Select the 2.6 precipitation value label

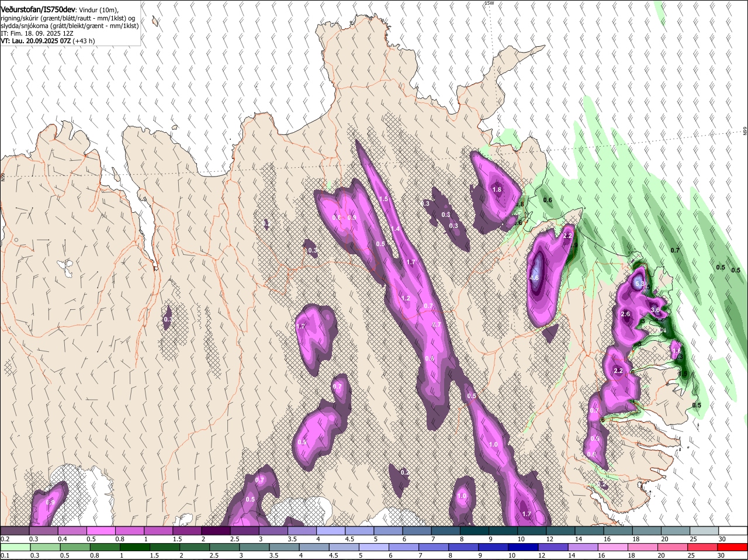click(625, 314)
